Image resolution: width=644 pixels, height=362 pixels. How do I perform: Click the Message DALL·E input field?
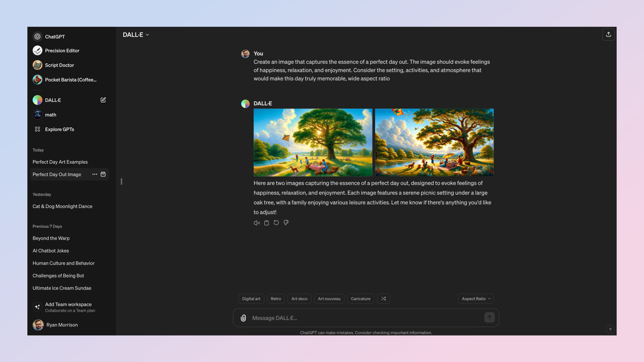[x=364, y=318]
